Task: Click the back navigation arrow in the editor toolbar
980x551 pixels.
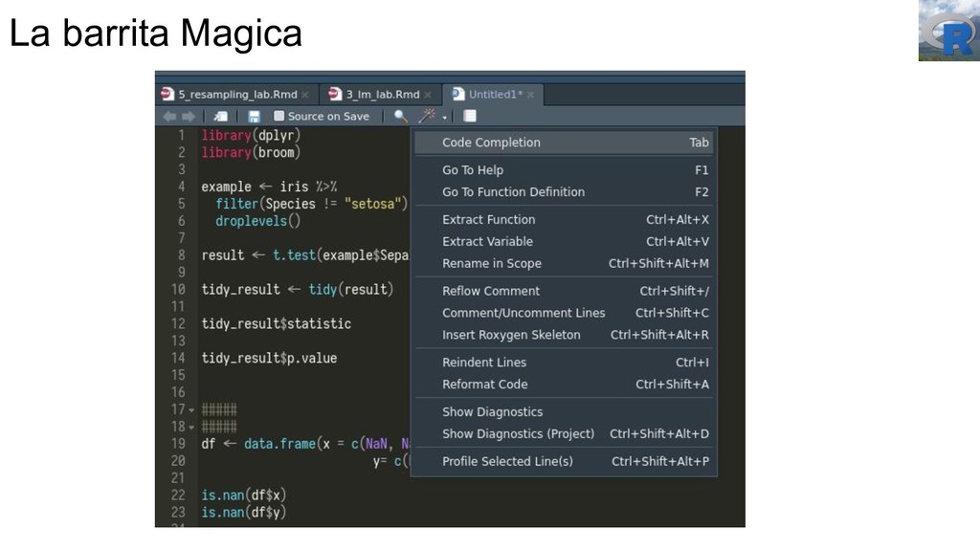Action: tap(169, 116)
